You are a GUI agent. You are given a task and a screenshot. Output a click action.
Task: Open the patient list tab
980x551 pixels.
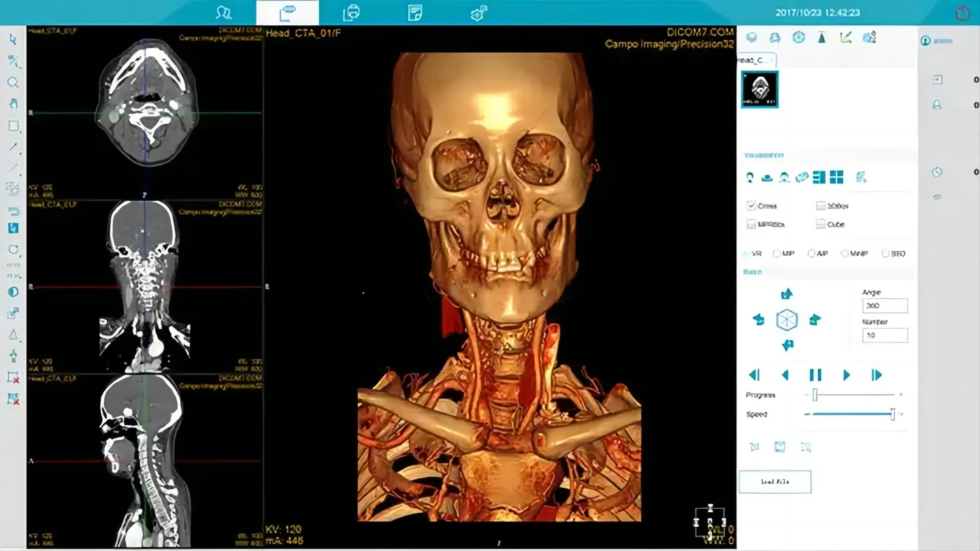pos(224,12)
